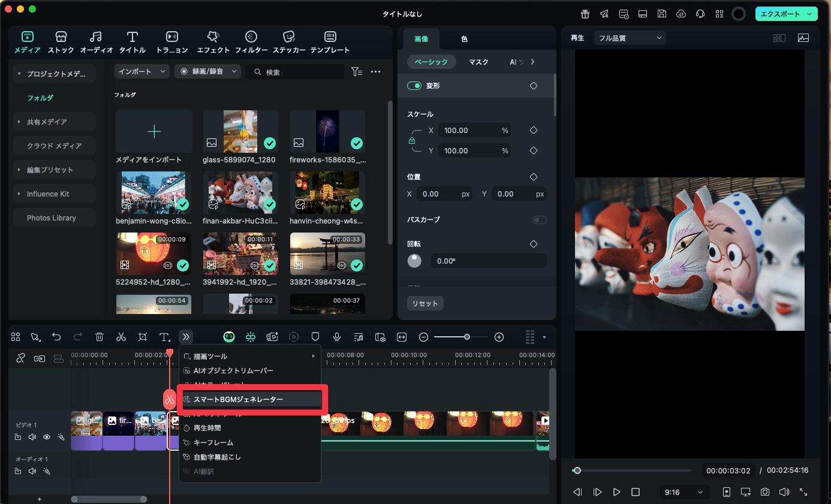Open クラウド メディア in sidebar

click(54, 146)
